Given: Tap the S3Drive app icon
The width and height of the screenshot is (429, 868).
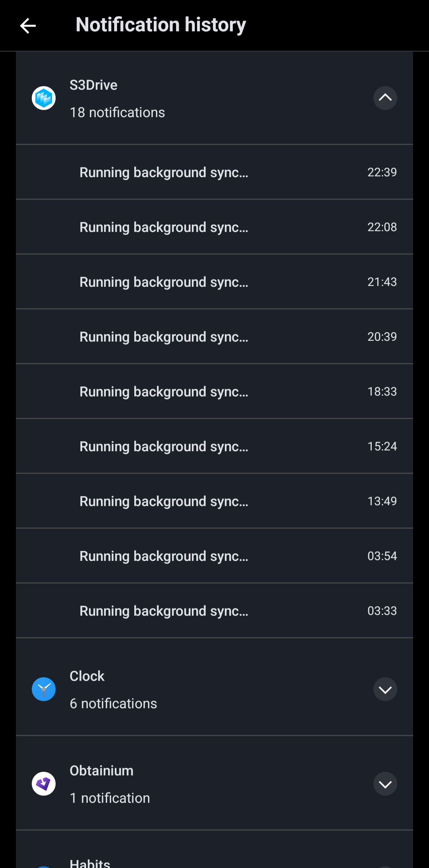Looking at the screenshot, I should tap(44, 98).
